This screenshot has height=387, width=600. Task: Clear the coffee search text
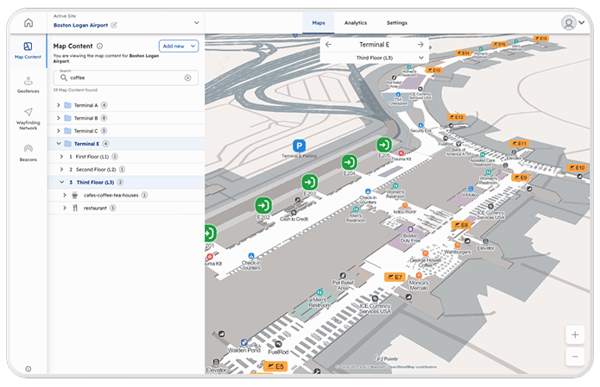tap(188, 78)
